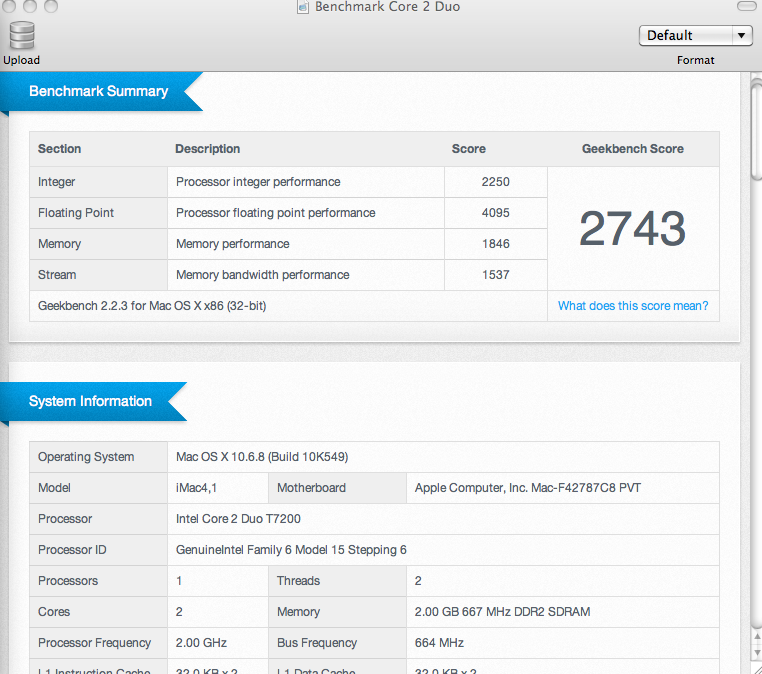Click the Integer score 2250 cell
762x674 pixels.
tap(495, 182)
